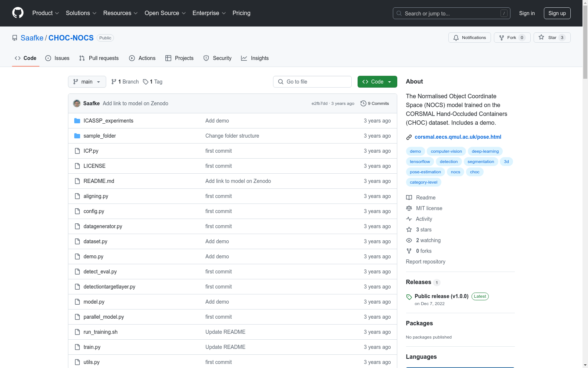Image resolution: width=588 pixels, height=368 pixels.
Task: Click the Sign in link
Action: pos(527,13)
